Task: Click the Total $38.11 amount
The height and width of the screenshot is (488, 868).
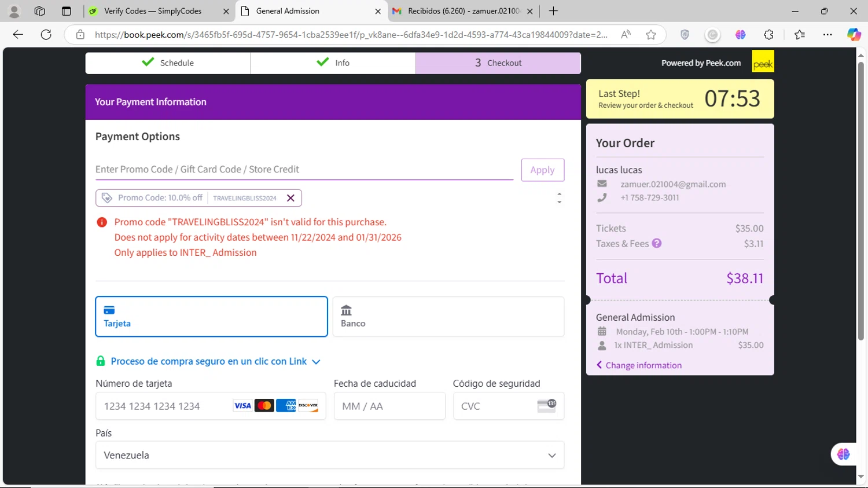Action: [x=745, y=278]
